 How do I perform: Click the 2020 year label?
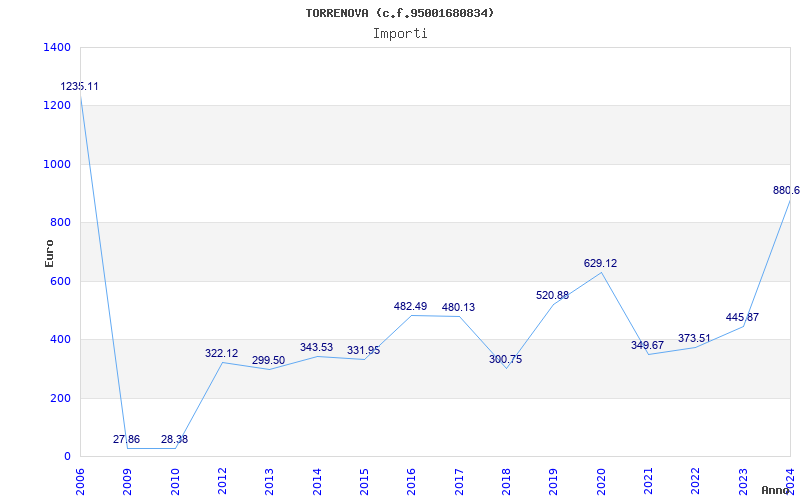coord(601,482)
